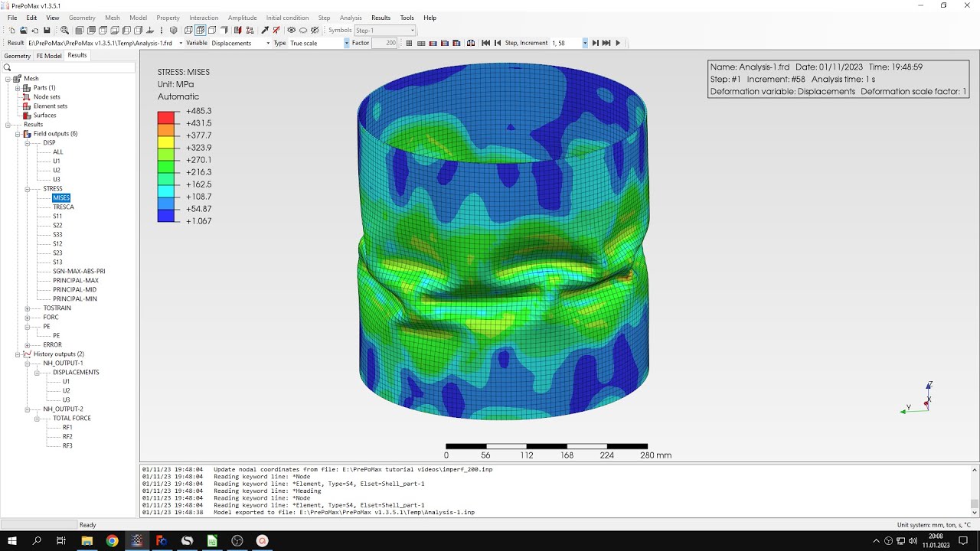Open the File menu
Screen dimensions: 980x551
[12, 18]
